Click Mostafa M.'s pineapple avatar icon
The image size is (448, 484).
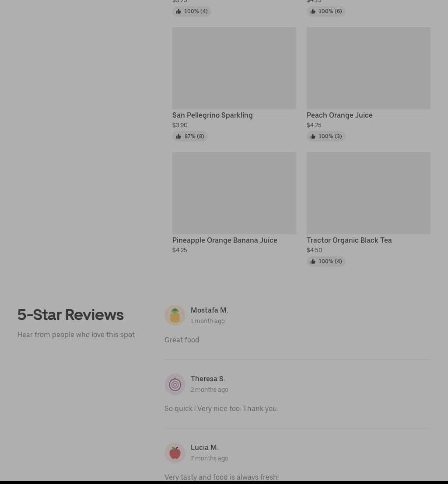click(175, 316)
